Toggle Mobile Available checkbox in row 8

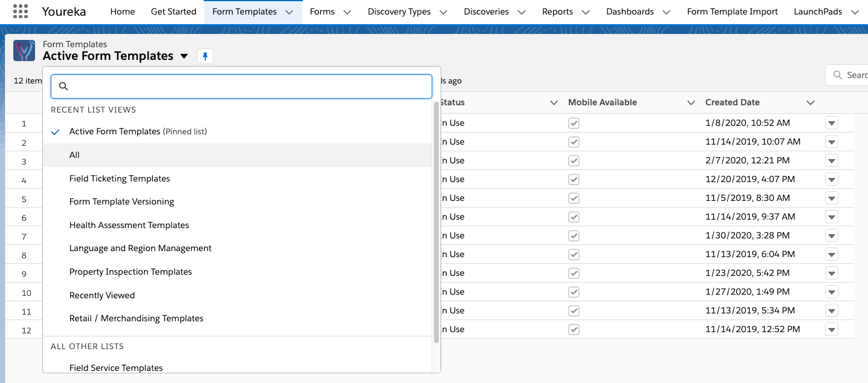574,254
